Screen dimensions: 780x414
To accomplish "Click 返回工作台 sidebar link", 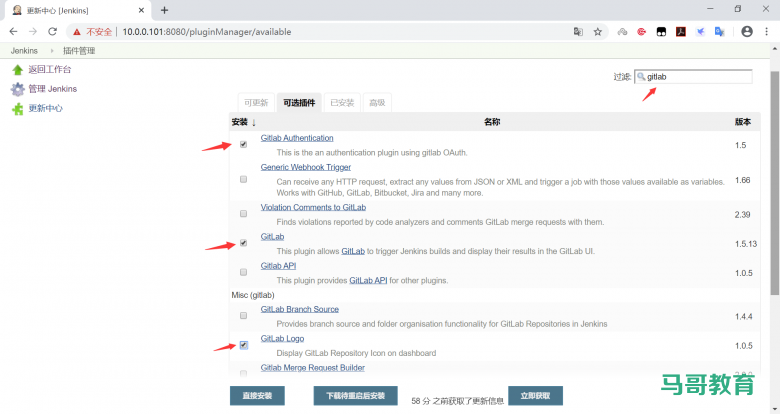I will [x=50, y=70].
